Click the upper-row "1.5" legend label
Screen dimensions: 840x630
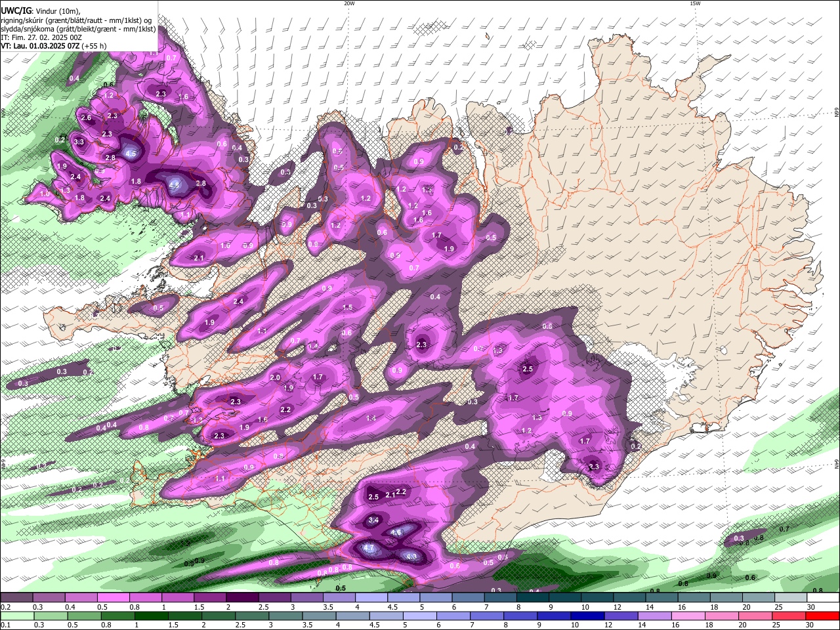199,607
